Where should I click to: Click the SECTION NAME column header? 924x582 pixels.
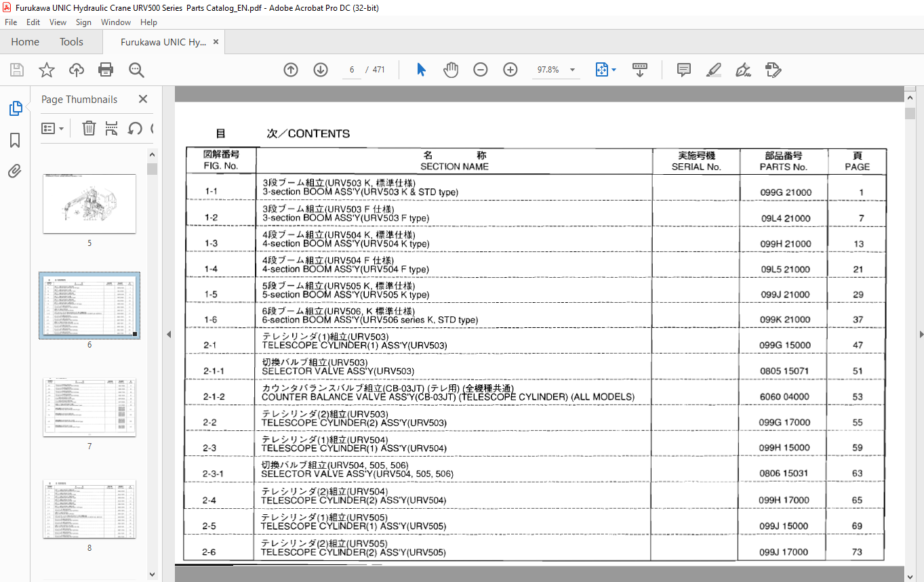[x=454, y=167]
